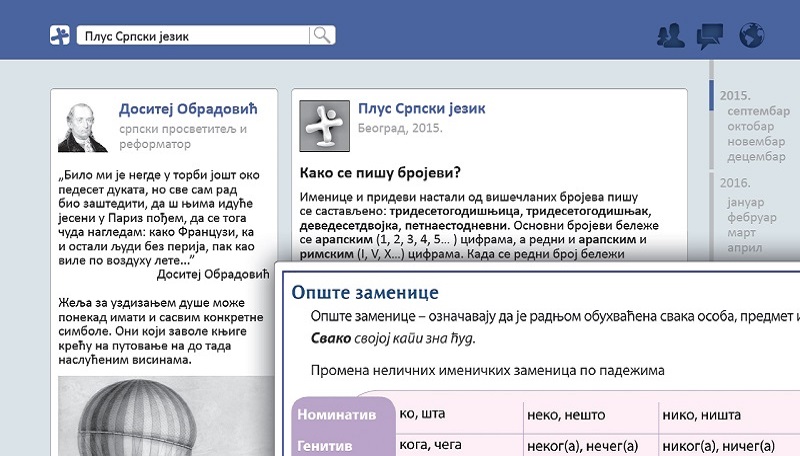The image size is (800, 456).
Task: Jump to 2016. in the timeline
Action: (x=735, y=183)
